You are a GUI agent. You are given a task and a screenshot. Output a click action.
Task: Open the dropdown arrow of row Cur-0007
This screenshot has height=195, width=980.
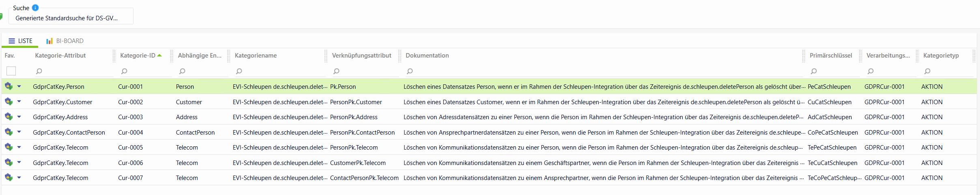[x=19, y=178]
